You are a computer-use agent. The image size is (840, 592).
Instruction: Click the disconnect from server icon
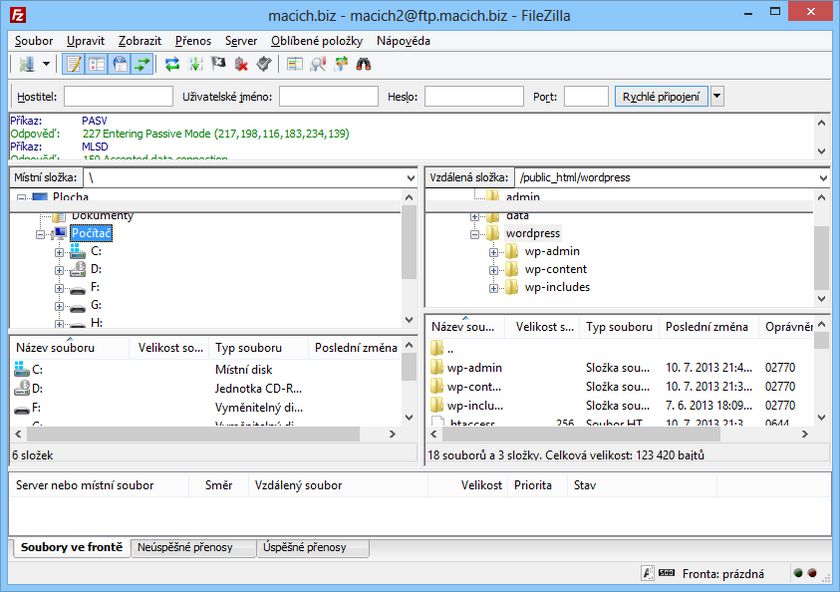tap(241, 64)
